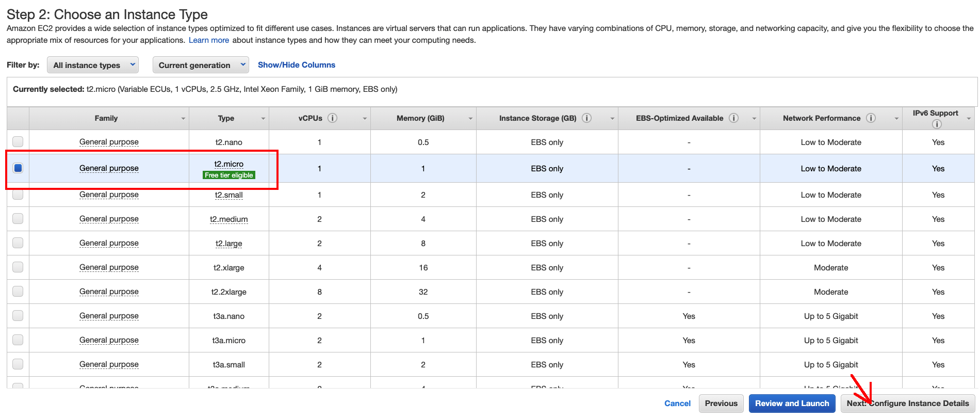Select the t3a.small instance checkbox
Viewport: 980px width, 418px height.
[x=18, y=364]
